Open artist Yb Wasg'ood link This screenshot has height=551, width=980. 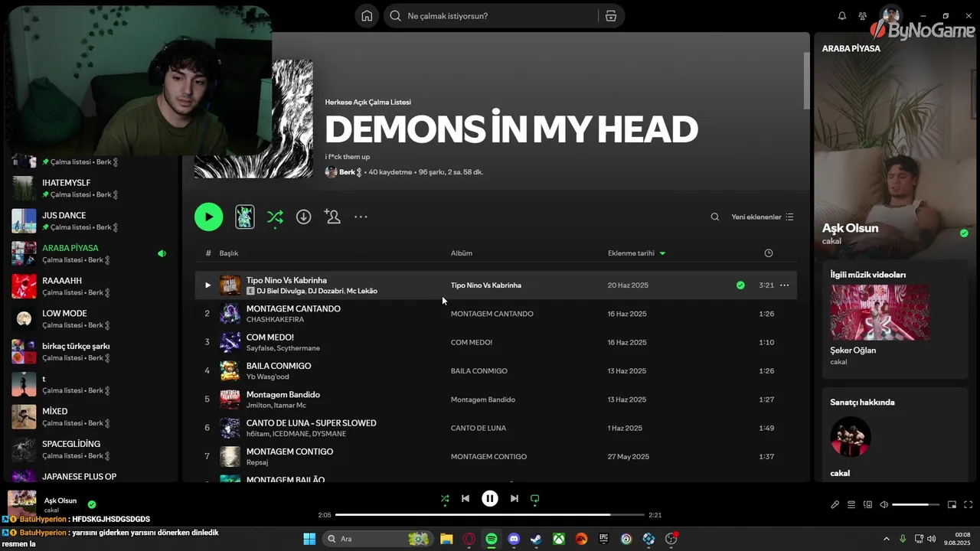point(268,377)
